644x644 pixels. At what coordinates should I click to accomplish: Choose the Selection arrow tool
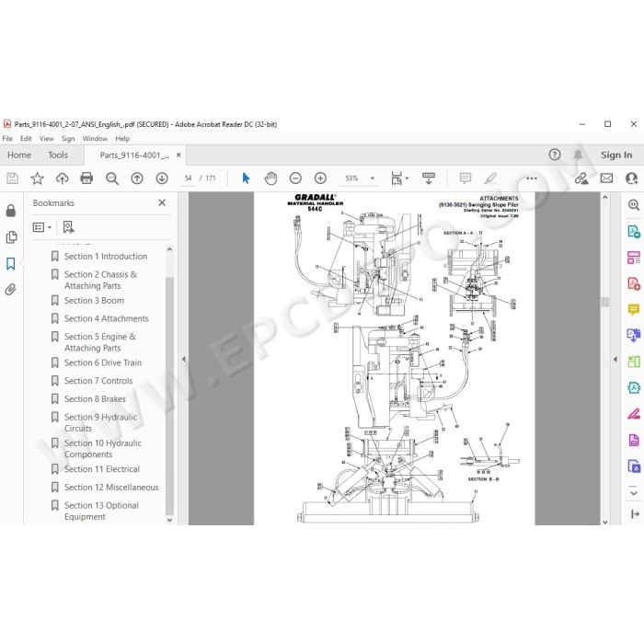coord(246,178)
